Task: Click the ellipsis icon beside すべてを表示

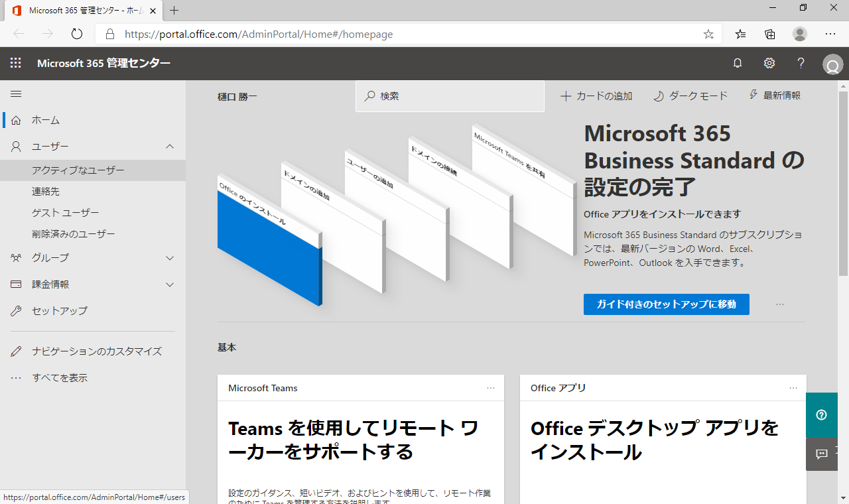Action: (16, 378)
